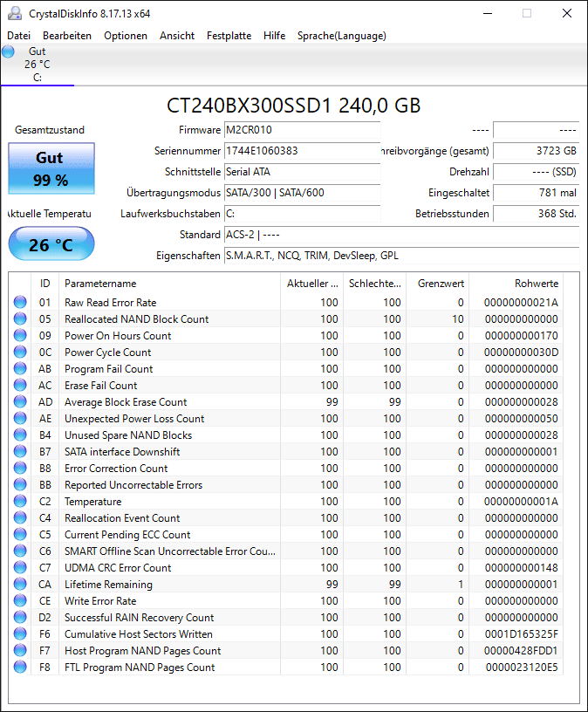Click status icon for Reallocated NAND Block Count
The image size is (588, 712).
(x=20, y=318)
